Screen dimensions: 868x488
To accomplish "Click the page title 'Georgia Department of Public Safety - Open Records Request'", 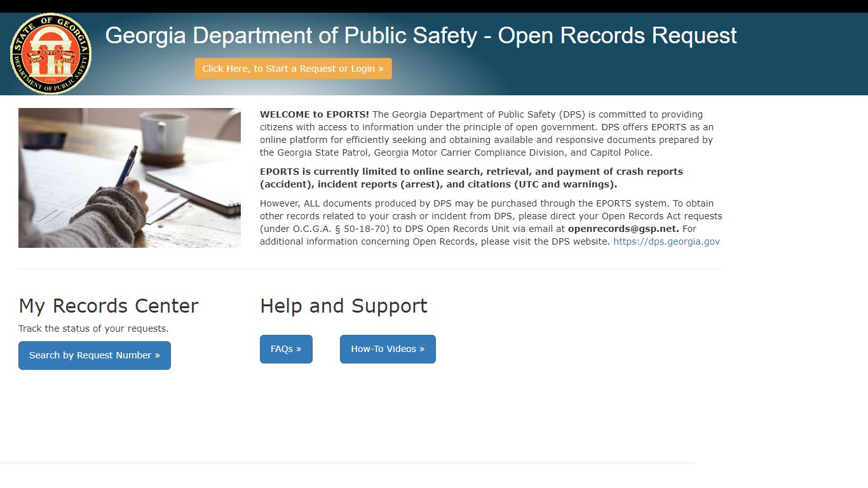I will click(421, 36).
